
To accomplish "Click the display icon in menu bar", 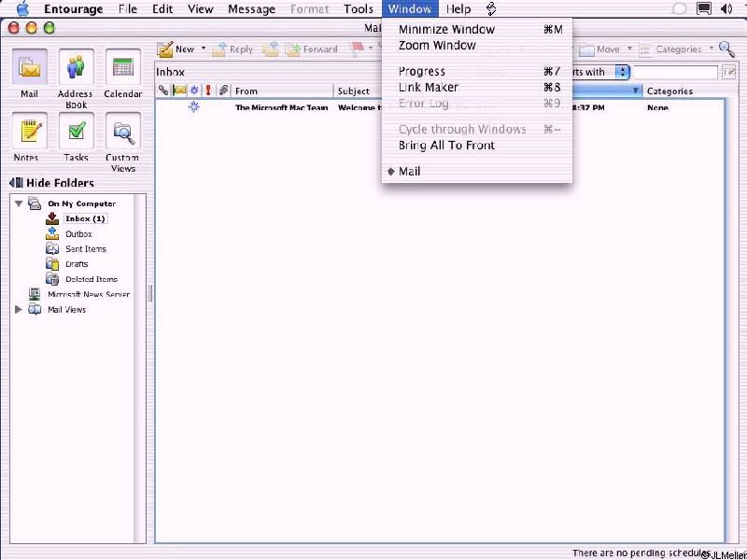I will 704,8.
